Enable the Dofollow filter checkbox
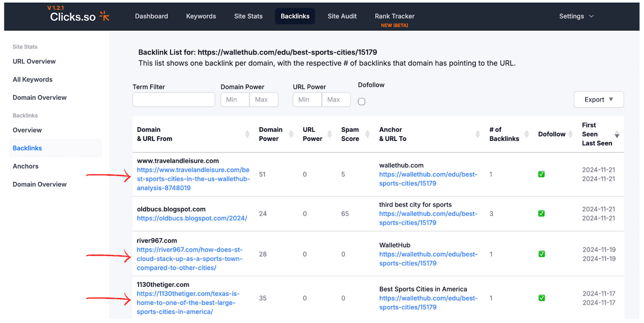 click(x=361, y=101)
